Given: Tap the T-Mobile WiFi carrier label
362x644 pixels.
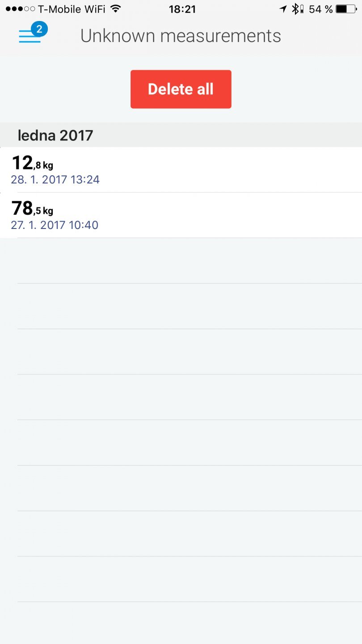Looking at the screenshot, I should tap(72, 9).
